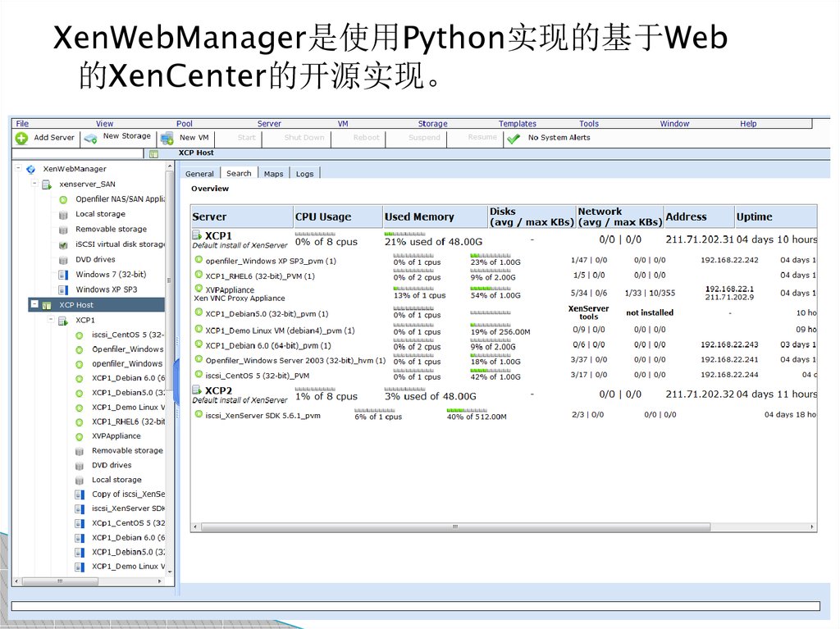Click the XCP2 server icon in overview table
This screenshot has height=629, width=840.
coord(197,390)
